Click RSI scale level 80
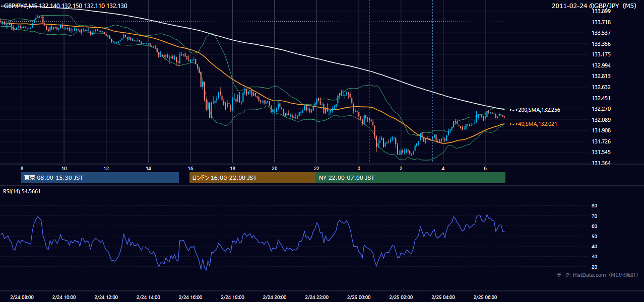644x302 pixels. (594, 206)
